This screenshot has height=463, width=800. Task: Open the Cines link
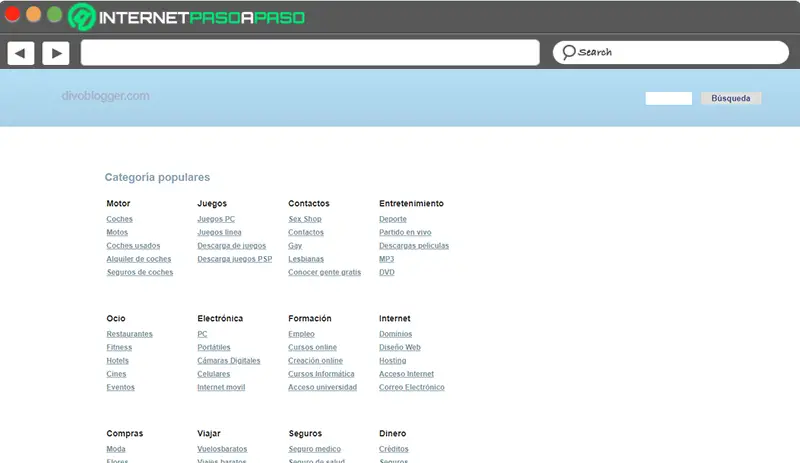click(116, 374)
